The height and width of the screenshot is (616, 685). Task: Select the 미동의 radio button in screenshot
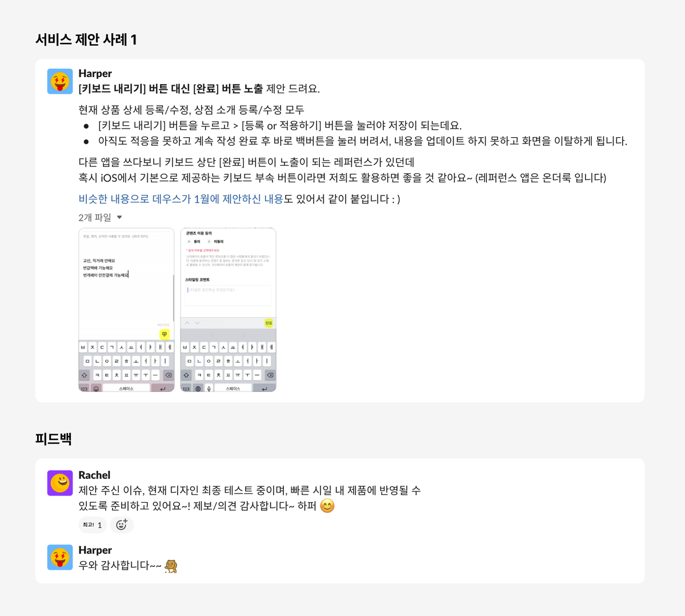click(x=209, y=242)
